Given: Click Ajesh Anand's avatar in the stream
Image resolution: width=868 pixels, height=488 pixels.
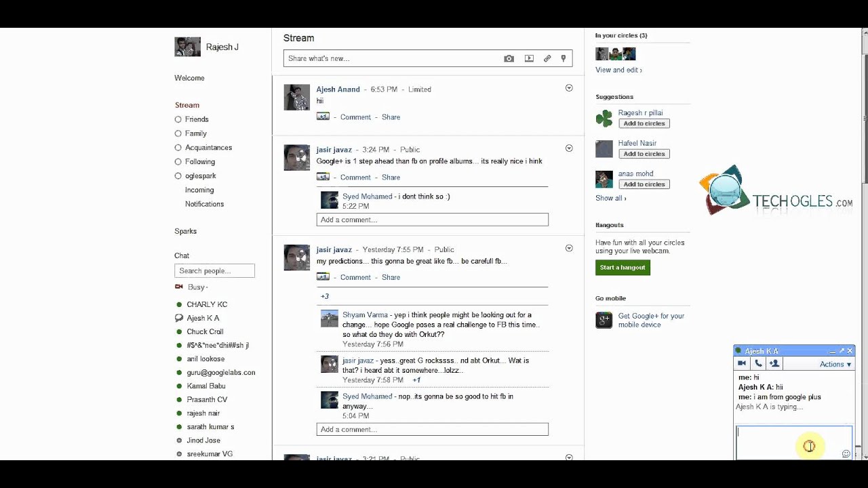Looking at the screenshot, I should [297, 98].
